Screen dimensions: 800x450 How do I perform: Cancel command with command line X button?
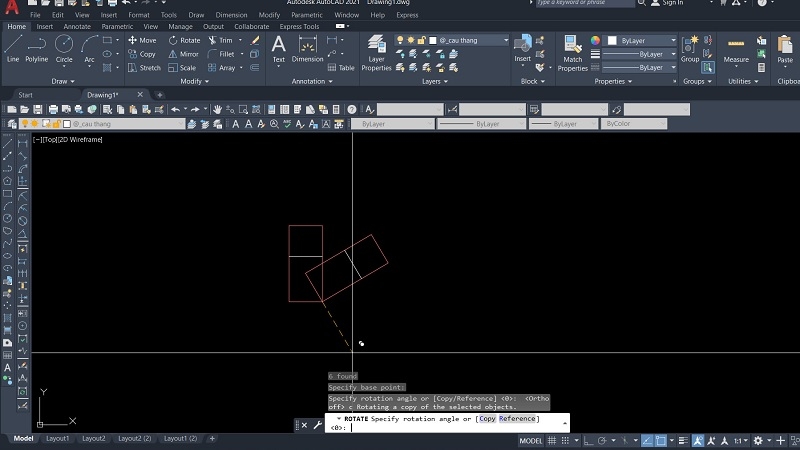point(304,425)
